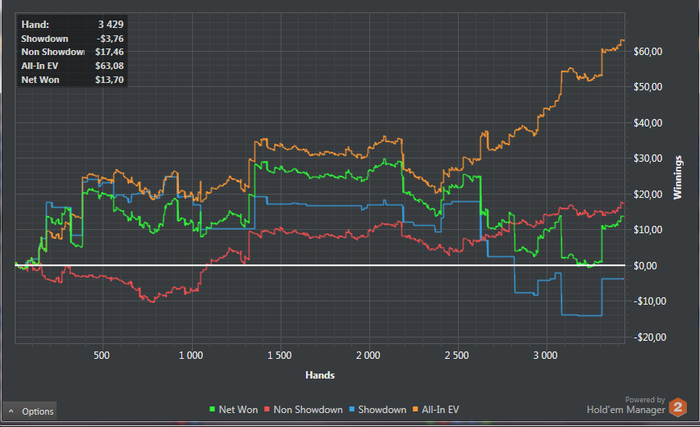Click the -$20,00 y-axis label
700x427 pixels.
click(x=650, y=337)
